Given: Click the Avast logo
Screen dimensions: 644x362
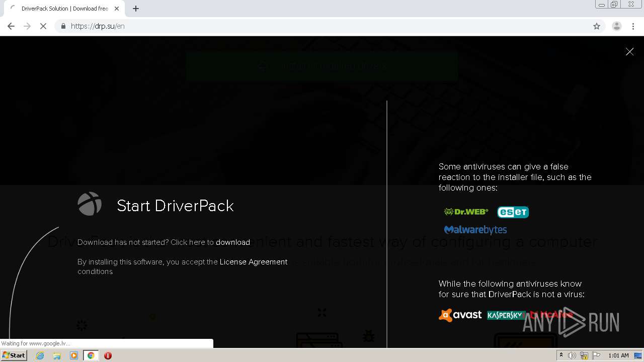Looking at the screenshot, I should pyautogui.click(x=460, y=315).
